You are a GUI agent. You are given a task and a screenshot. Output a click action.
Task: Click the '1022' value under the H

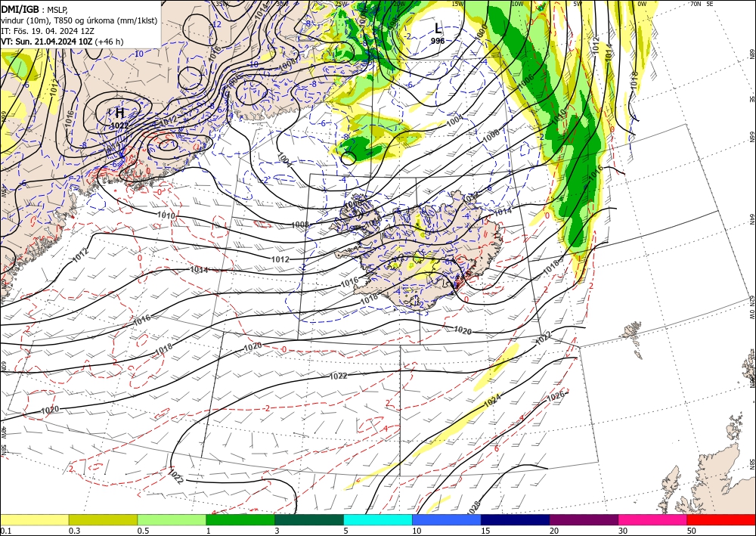click(x=119, y=125)
